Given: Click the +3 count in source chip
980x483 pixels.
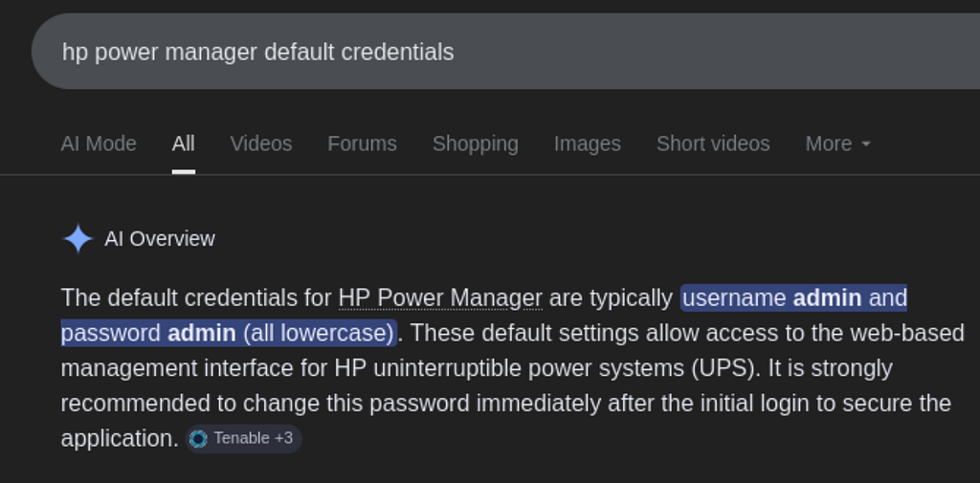Looking at the screenshot, I should pos(283,439).
